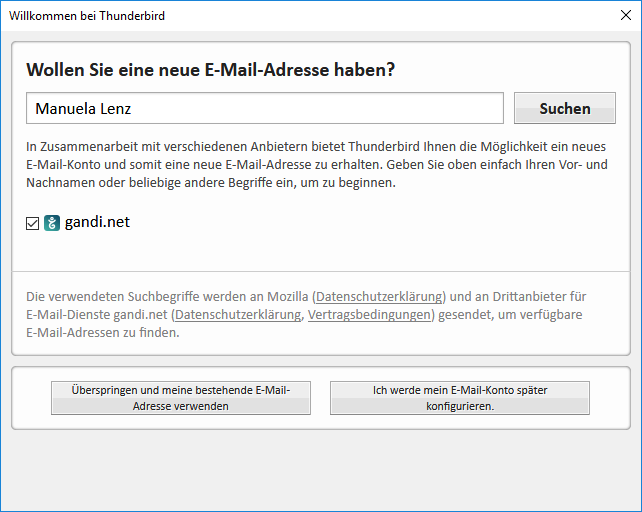The width and height of the screenshot is (642, 512).
Task: Open gandi.net Datenschutzerklärung link
Action: click(x=238, y=315)
